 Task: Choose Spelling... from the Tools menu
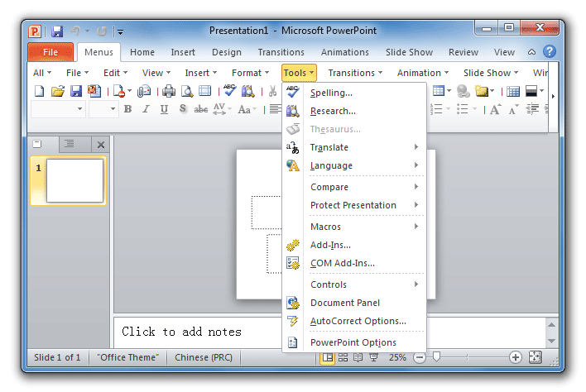click(x=354, y=93)
